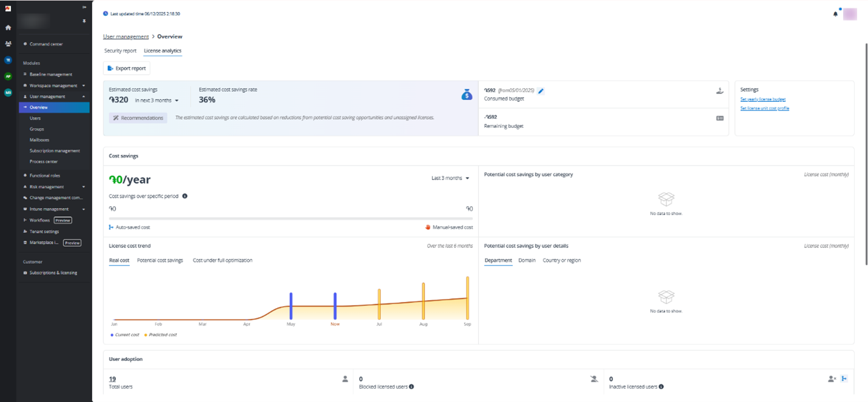Click the Set yearly license budget link
The image size is (868, 402).
(763, 99)
